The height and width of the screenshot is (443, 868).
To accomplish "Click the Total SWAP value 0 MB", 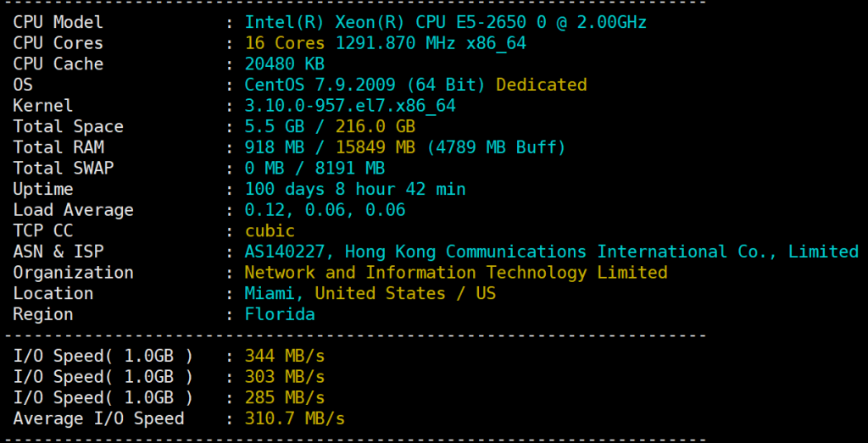I will click(x=264, y=168).
